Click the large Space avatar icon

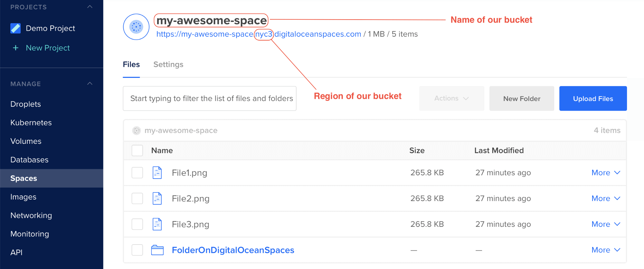tap(136, 27)
